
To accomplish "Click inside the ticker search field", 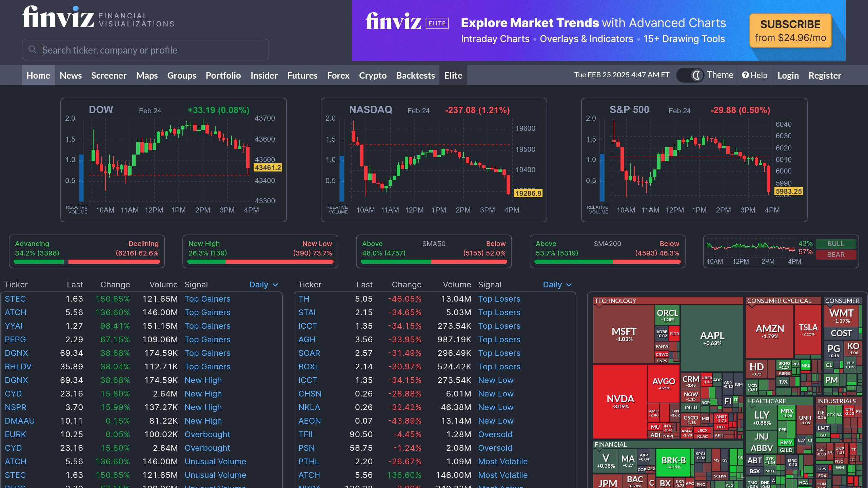I will tap(136, 49).
